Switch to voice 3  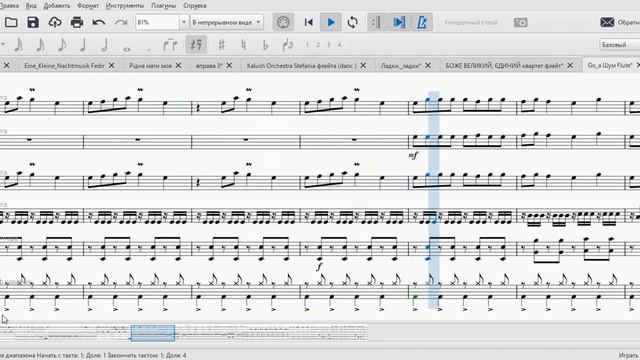pyautogui.click(x=329, y=45)
